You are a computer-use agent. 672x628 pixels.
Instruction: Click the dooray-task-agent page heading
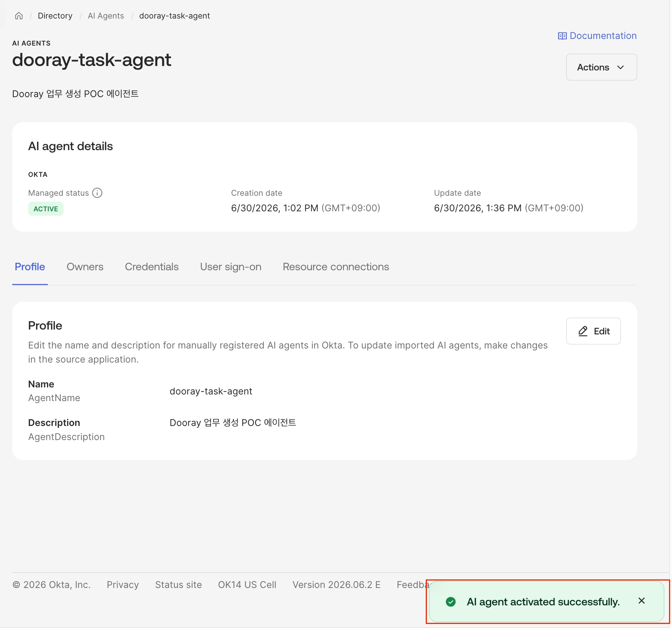click(x=92, y=60)
